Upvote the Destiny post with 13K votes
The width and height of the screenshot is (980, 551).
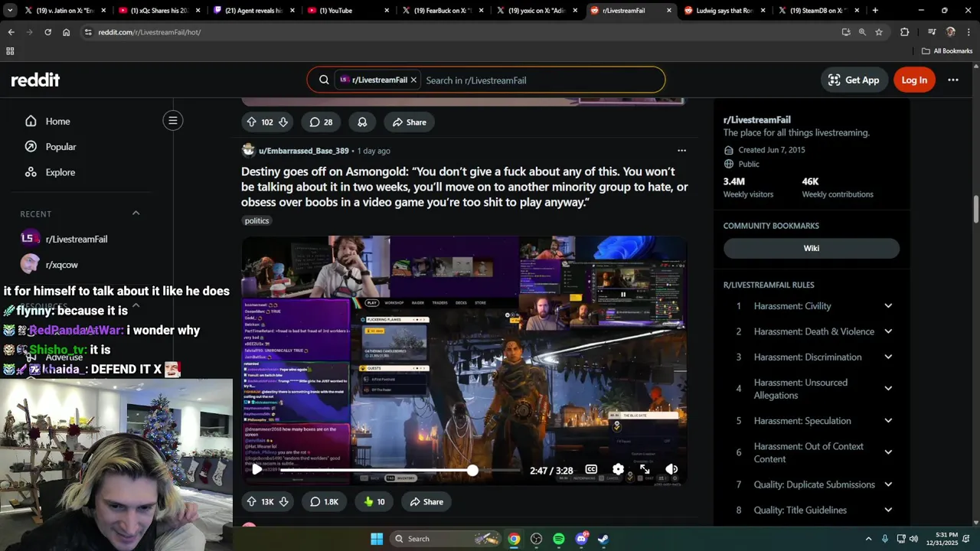(x=251, y=502)
